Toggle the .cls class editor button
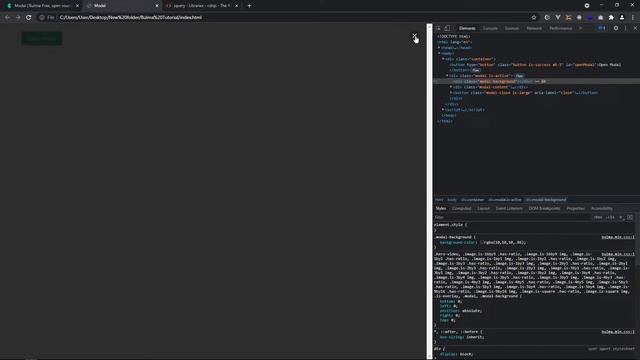 (610, 217)
